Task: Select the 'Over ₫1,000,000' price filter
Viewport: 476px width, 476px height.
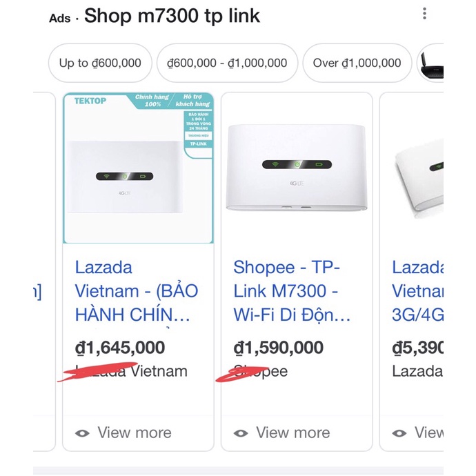Action: pyautogui.click(x=357, y=63)
